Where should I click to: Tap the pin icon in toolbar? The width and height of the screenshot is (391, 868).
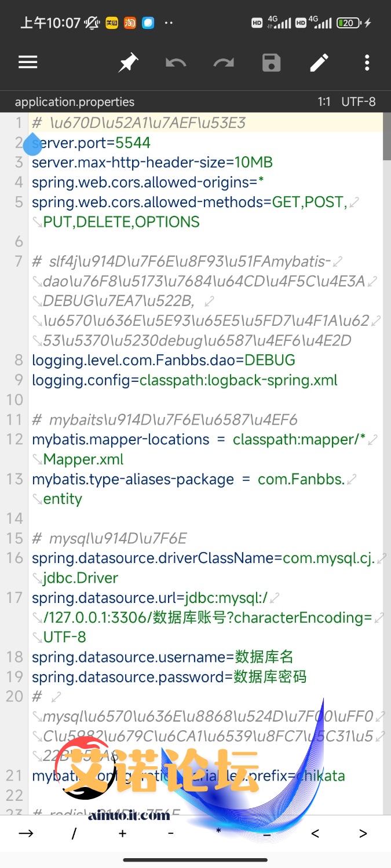click(128, 62)
